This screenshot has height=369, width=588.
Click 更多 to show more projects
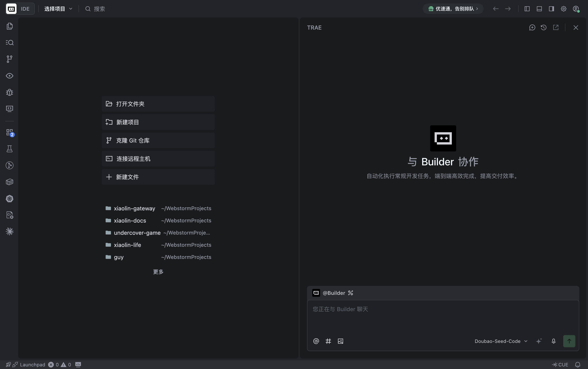(x=158, y=272)
